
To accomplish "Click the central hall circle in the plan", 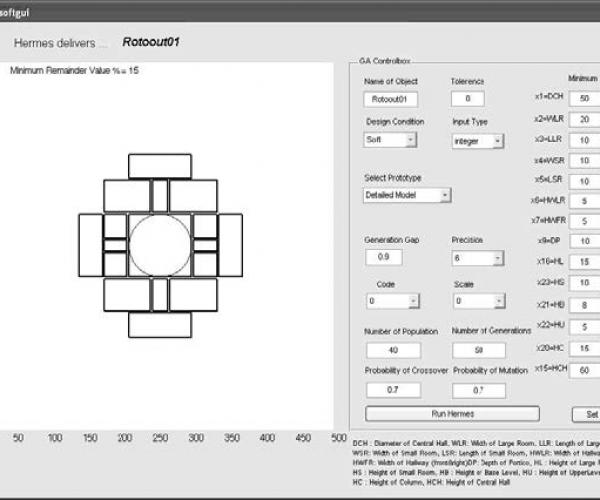I will 160,245.
